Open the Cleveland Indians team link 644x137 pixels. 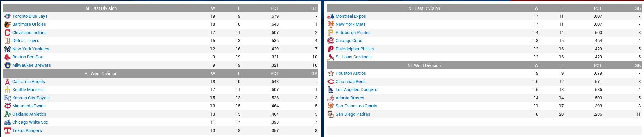click(29, 33)
